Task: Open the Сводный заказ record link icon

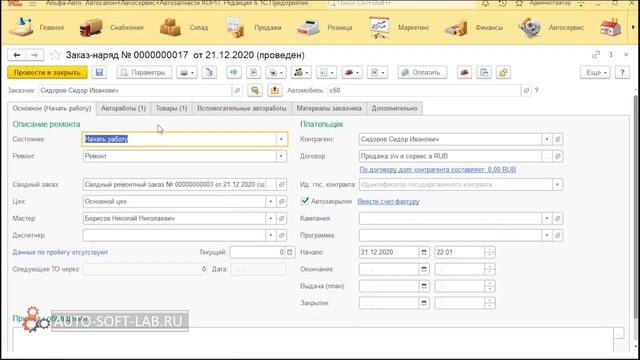Action: 281,184
